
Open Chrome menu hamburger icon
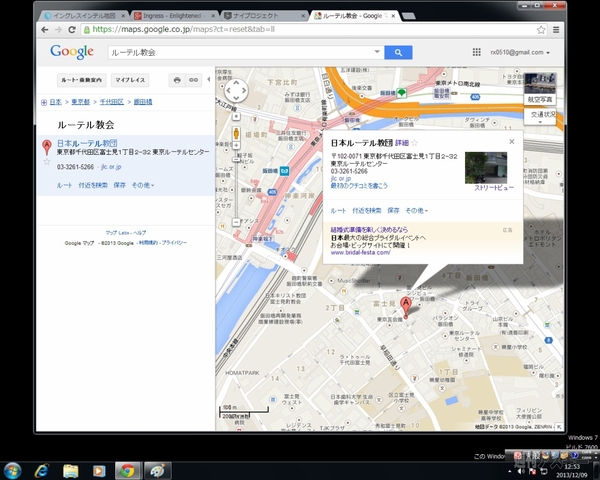[556, 29]
